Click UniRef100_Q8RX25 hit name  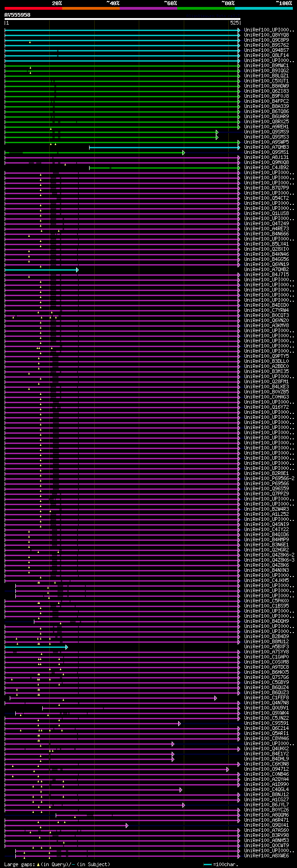pyautogui.click(x=266, y=121)
